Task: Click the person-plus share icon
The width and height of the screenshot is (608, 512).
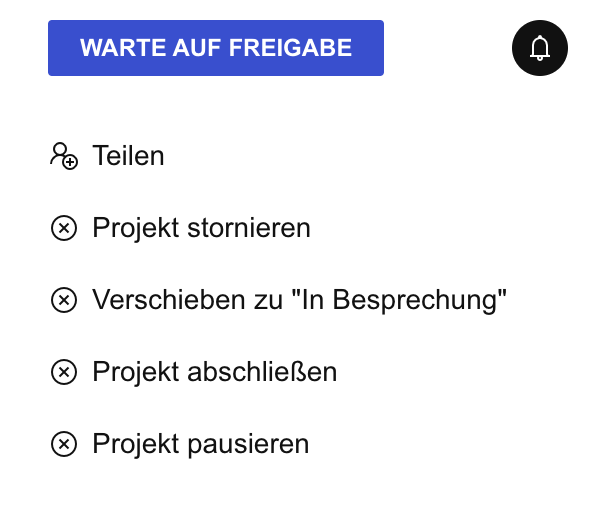Action: 64,156
